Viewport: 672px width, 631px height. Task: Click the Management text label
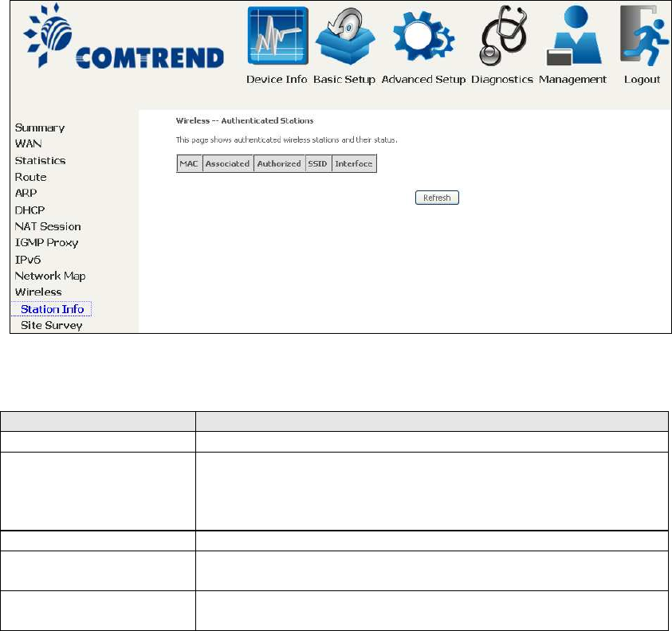pyautogui.click(x=572, y=79)
